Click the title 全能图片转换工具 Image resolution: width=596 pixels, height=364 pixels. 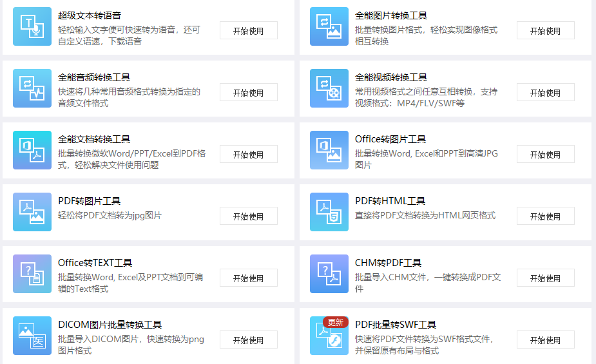pos(391,15)
